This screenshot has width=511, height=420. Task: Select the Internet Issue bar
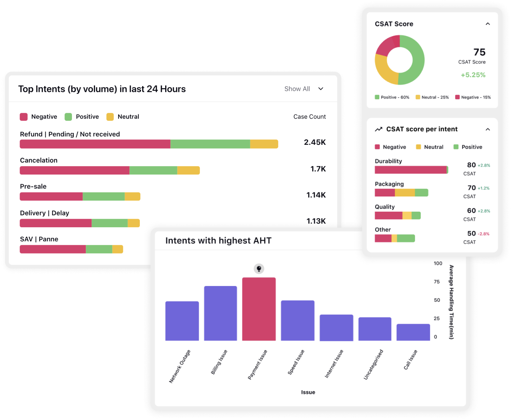click(336, 327)
